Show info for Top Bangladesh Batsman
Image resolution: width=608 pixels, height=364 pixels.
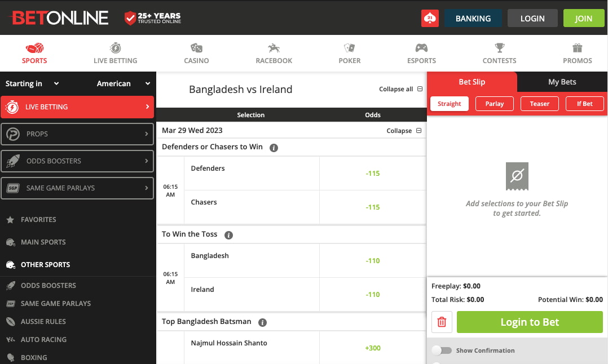click(262, 322)
